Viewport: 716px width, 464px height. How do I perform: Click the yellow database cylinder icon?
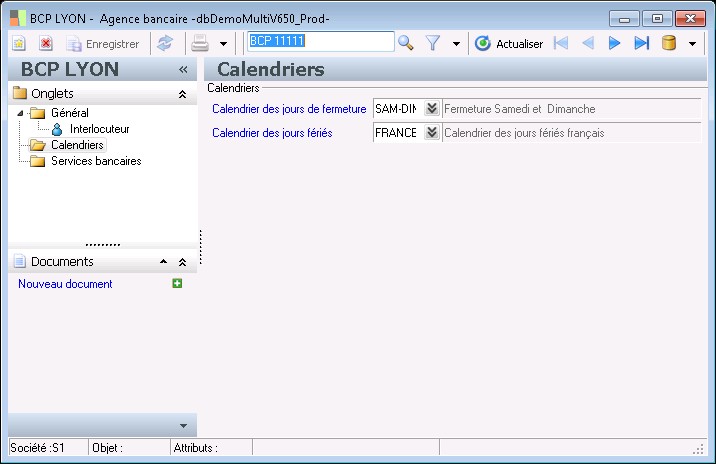click(669, 43)
